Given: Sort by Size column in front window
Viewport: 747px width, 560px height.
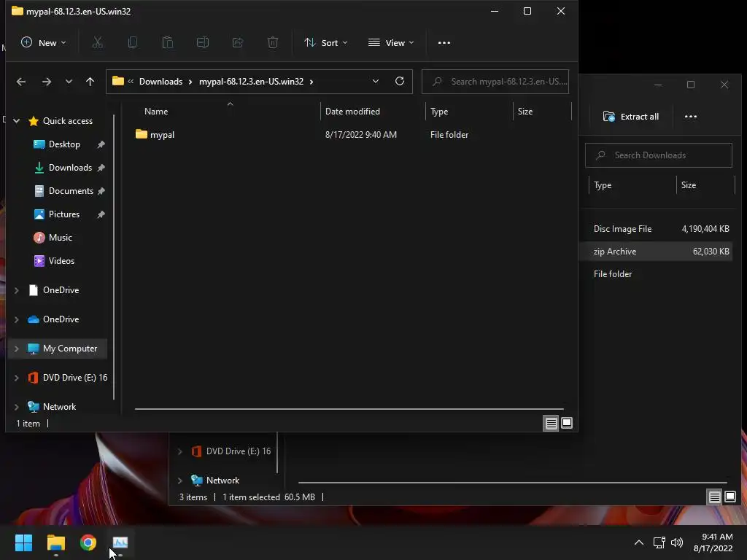Looking at the screenshot, I should coord(525,112).
